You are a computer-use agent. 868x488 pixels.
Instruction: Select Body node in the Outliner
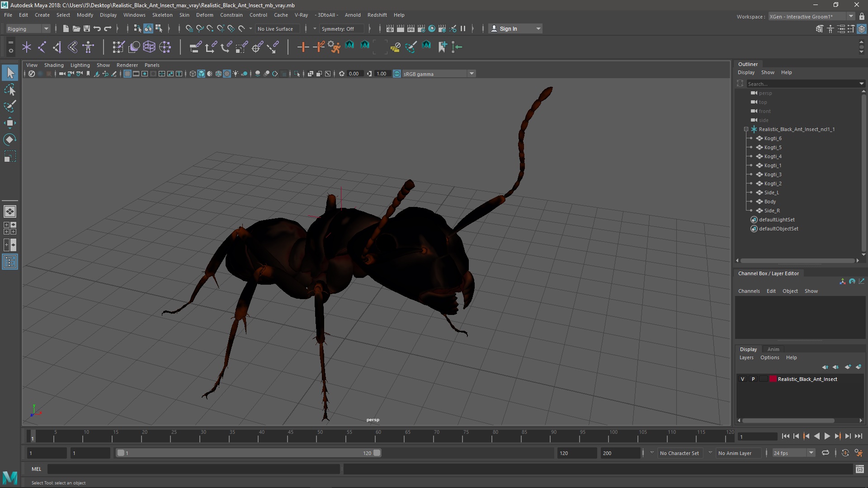pos(770,202)
